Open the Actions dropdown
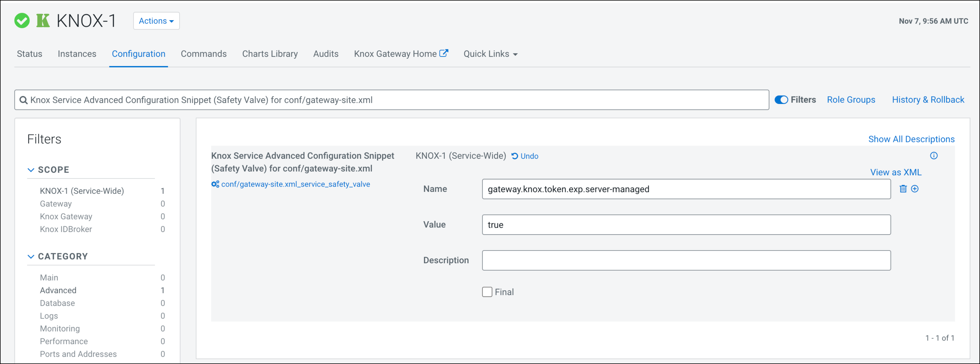This screenshot has width=980, height=364. point(156,21)
